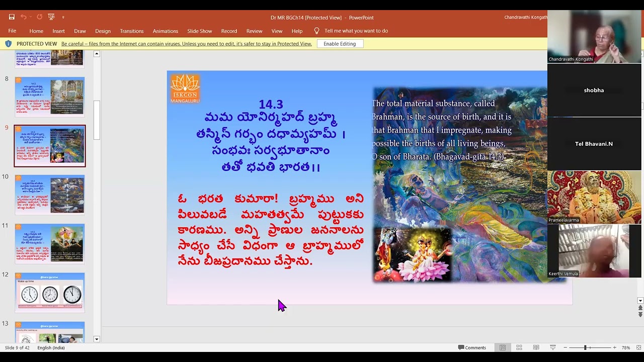The height and width of the screenshot is (362, 644).
Task: Select slide 11 thumbnail
Action: coord(50,243)
